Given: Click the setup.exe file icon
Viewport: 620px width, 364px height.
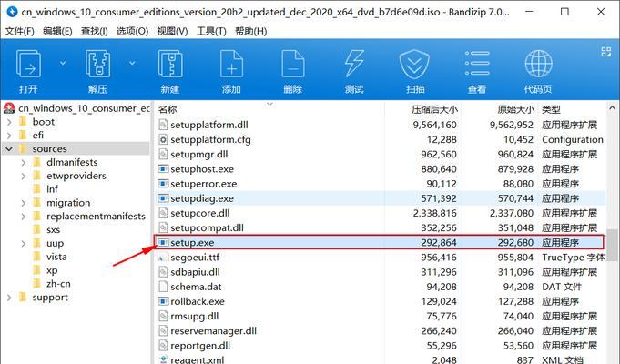Looking at the screenshot, I should coord(163,242).
